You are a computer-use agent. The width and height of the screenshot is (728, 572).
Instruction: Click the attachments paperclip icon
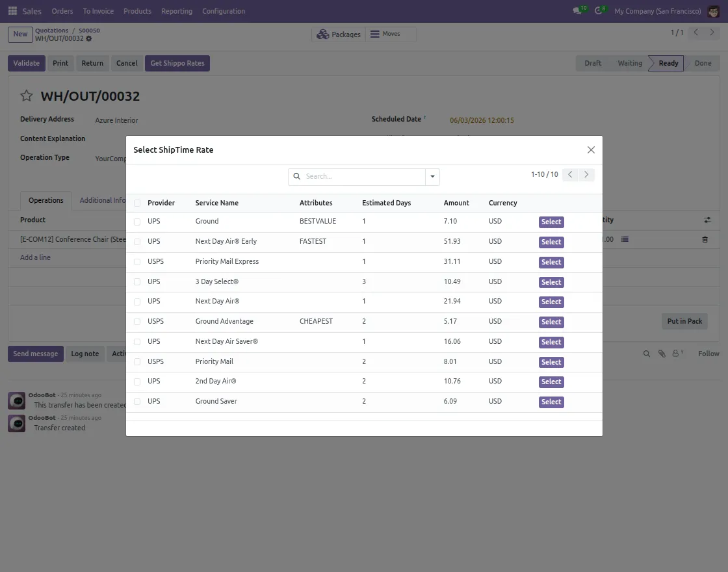pyautogui.click(x=662, y=354)
